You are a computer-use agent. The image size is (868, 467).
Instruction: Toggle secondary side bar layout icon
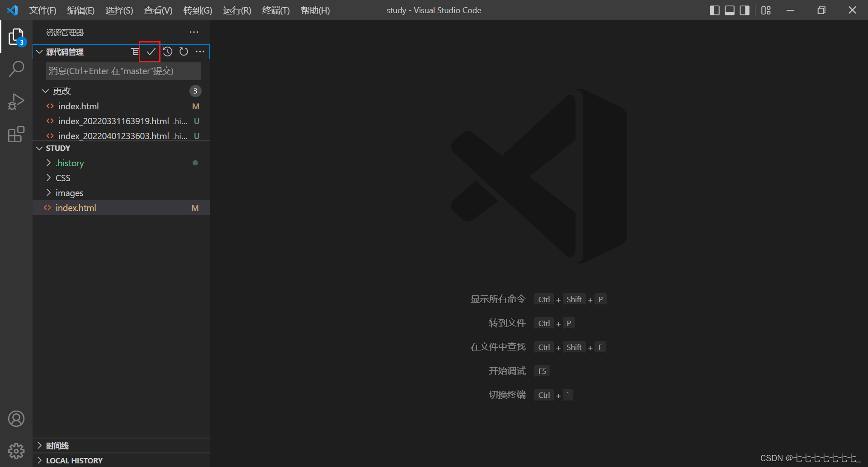click(745, 10)
